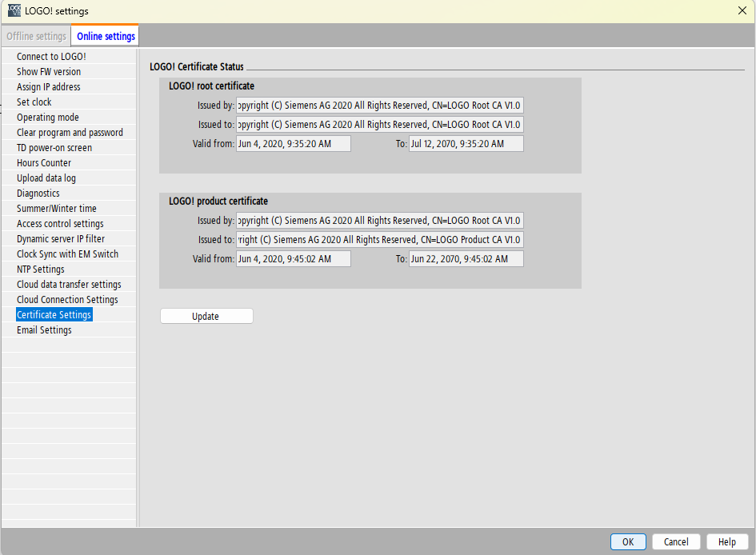Open Email Settings entry
This screenshot has width=756, height=555.
44,330
